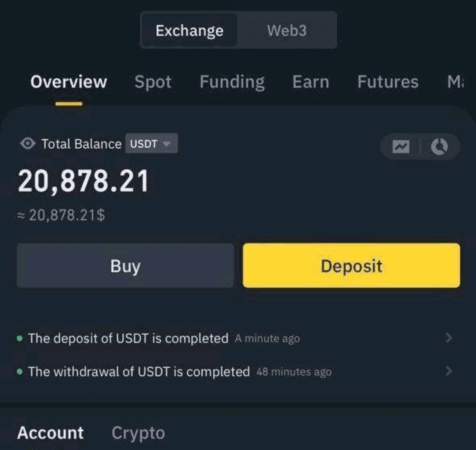Tap the 20,878.21 total balance amount

point(83,181)
